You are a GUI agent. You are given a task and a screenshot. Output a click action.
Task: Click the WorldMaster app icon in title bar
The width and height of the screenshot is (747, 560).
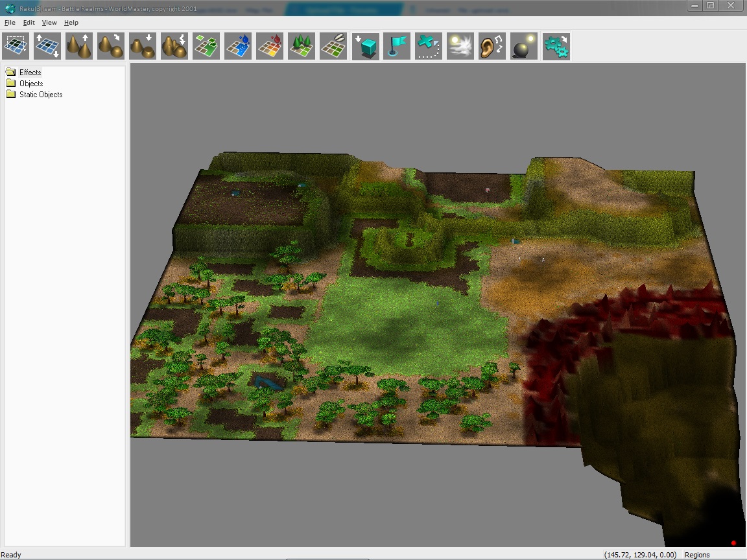click(x=10, y=8)
